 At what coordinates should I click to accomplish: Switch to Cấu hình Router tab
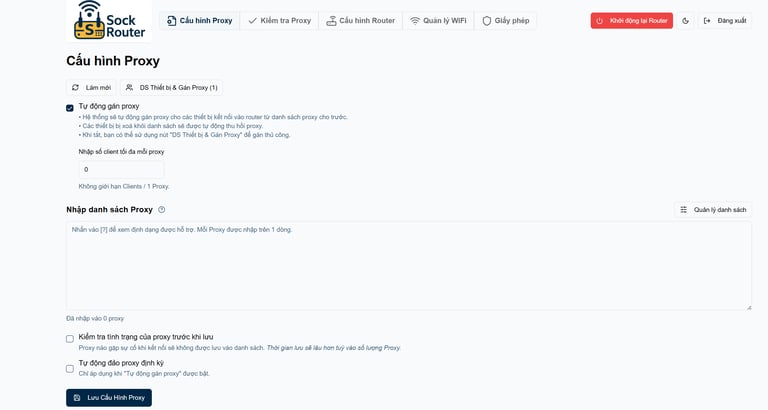pyautogui.click(x=360, y=20)
